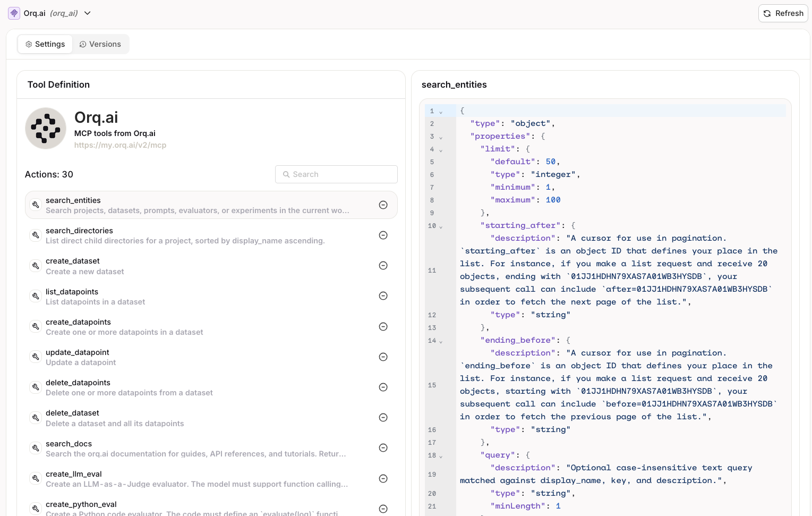
Task: Click the Actions: 30 label
Action: tap(49, 174)
